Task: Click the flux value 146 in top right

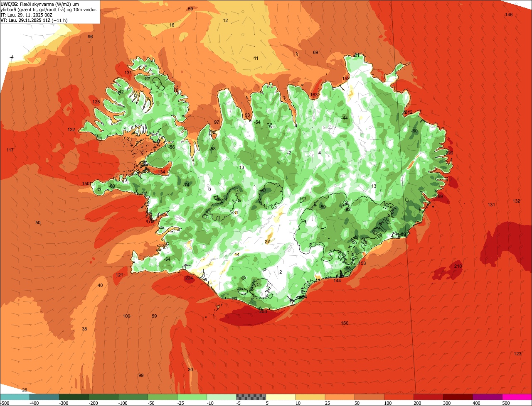Action: coord(509,15)
